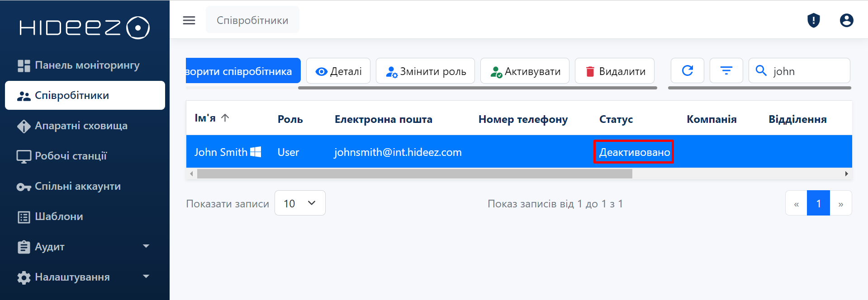Open Апаратні сховища section
This screenshot has width=868, height=300.
click(81, 126)
